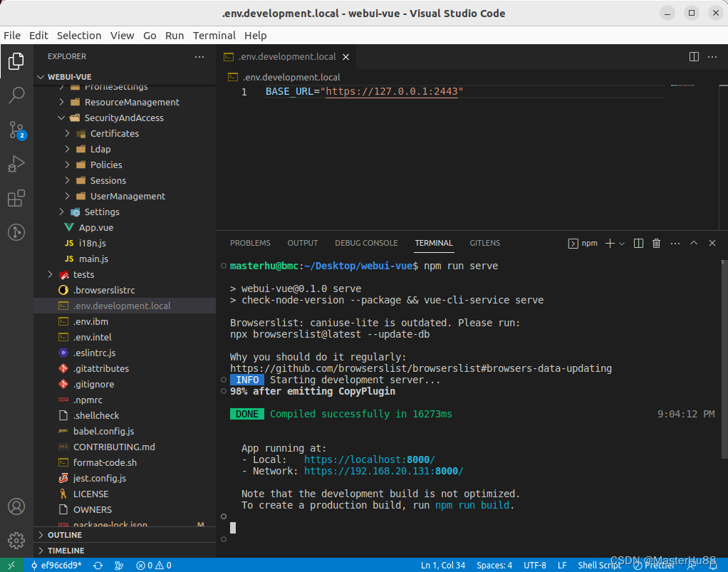Screen dimensions: 728x572
Task: Kill the terminal with the trash icon
Action: (x=656, y=243)
